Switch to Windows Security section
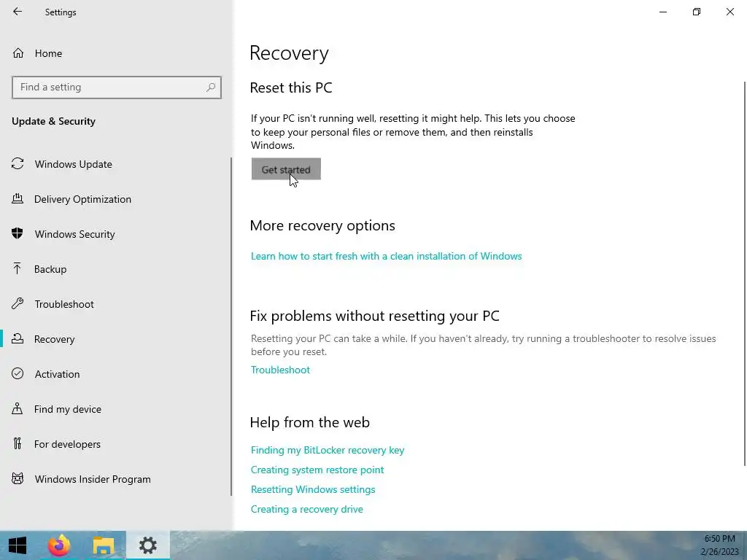 (75, 234)
